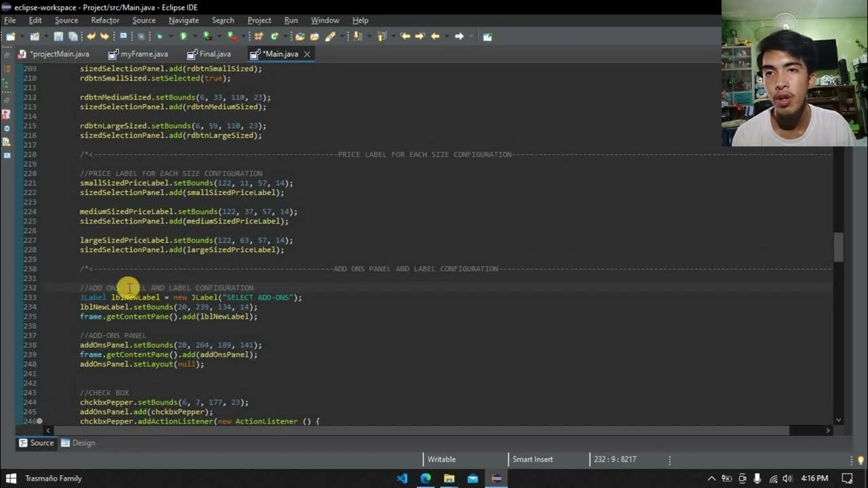
Task: Open the Mail app from taskbar
Action: 473,479
